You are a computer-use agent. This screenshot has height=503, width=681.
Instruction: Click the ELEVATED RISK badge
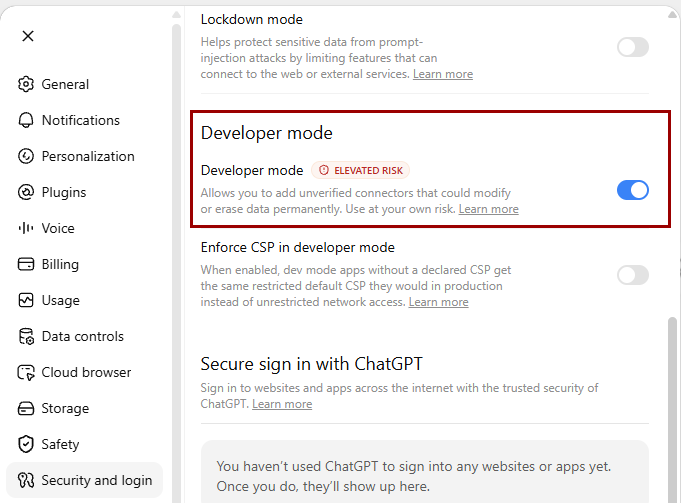[x=360, y=170]
